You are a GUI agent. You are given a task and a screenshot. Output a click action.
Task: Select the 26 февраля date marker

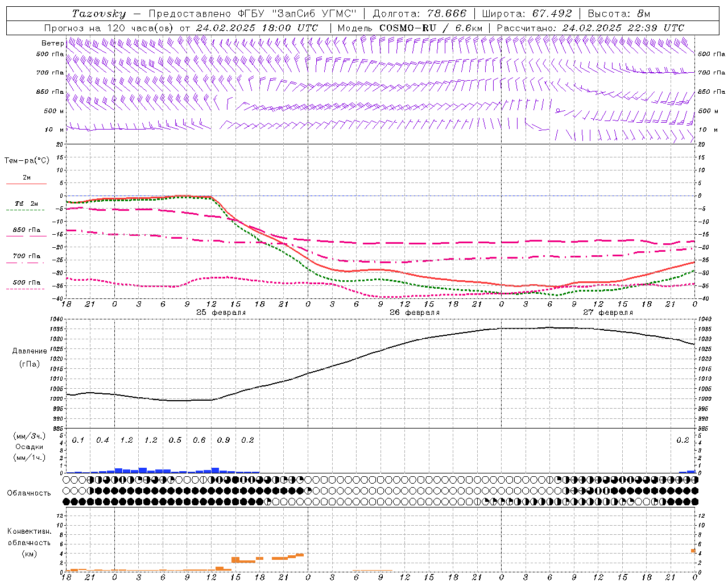(x=415, y=313)
